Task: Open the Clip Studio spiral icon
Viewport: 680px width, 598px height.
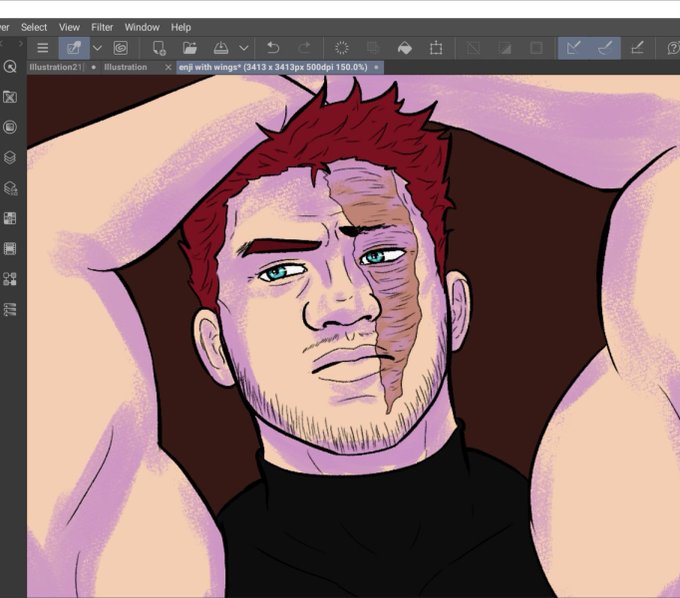Action: pyautogui.click(x=121, y=48)
